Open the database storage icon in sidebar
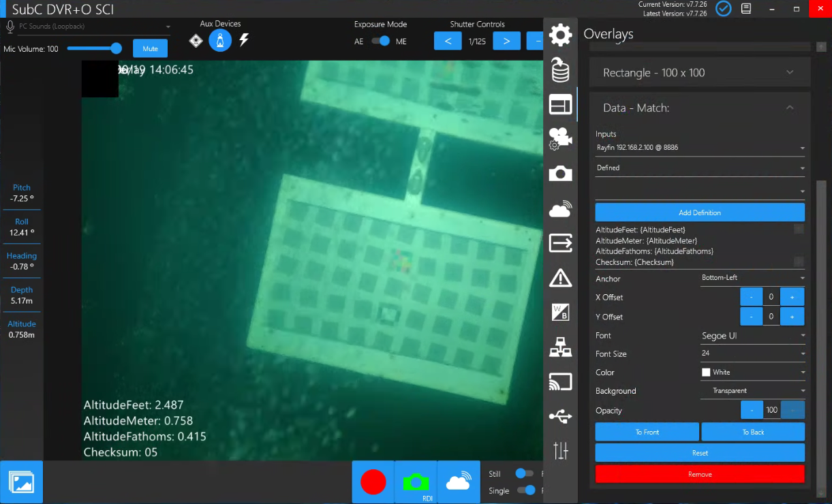832x504 pixels. coord(560,69)
